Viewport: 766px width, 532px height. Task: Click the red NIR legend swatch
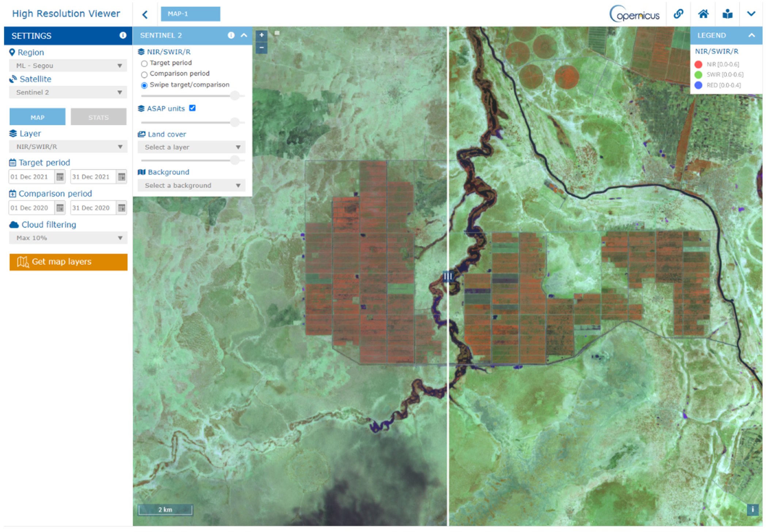click(x=698, y=65)
